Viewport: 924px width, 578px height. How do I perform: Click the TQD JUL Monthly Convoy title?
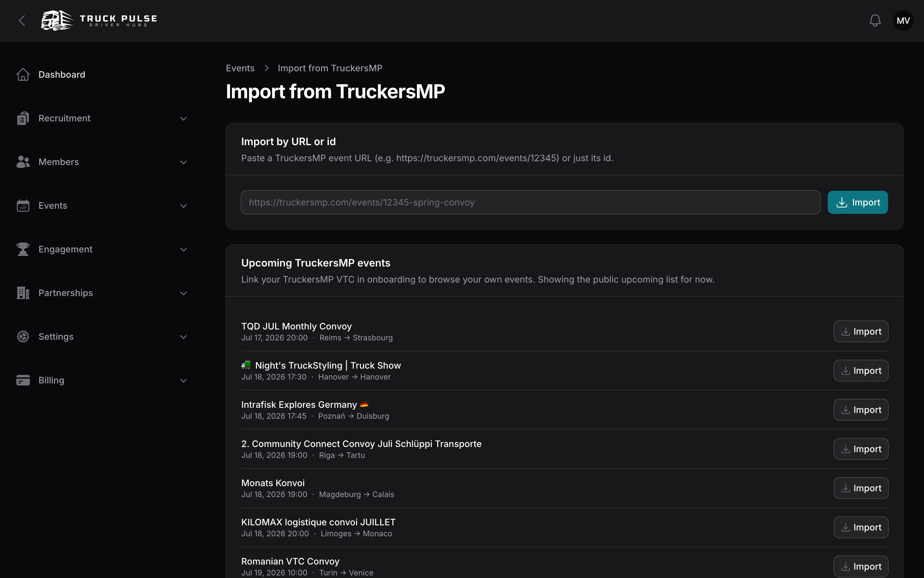point(296,326)
